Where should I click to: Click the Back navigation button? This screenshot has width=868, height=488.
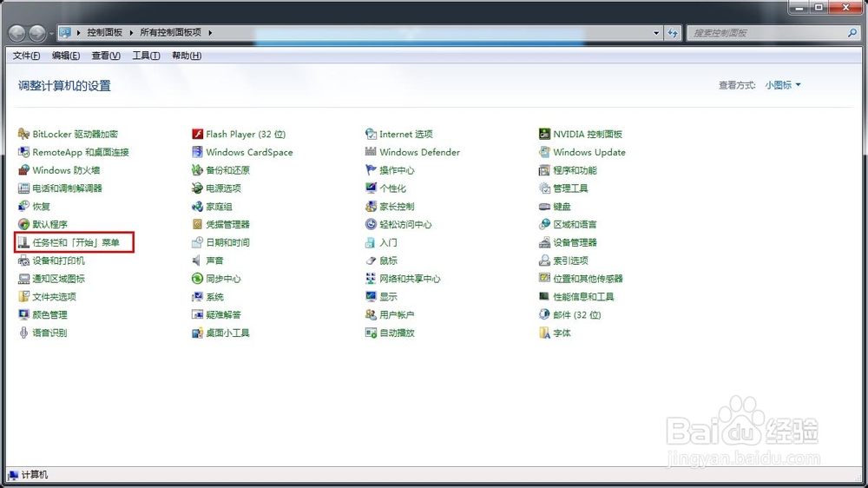[x=17, y=33]
